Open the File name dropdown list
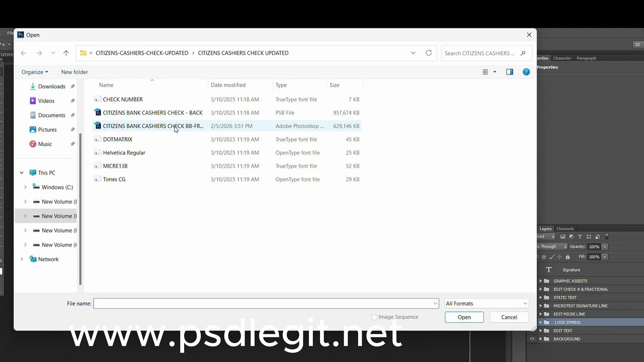The width and height of the screenshot is (644, 362). (x=435, y=304)
